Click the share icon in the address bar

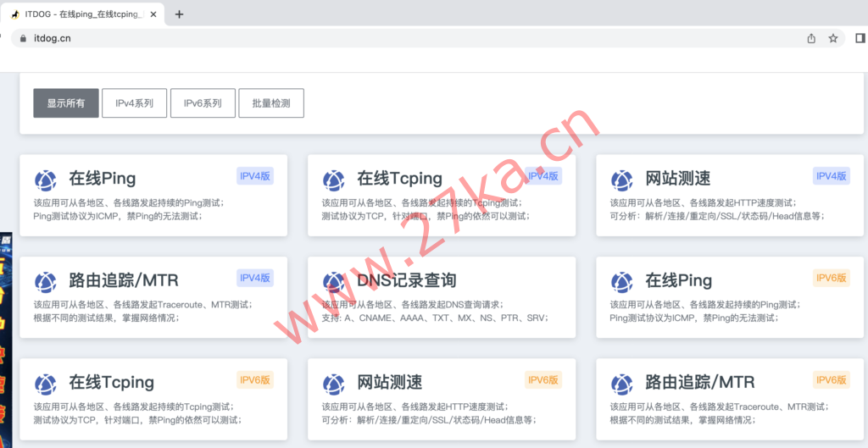pos(811,38)
